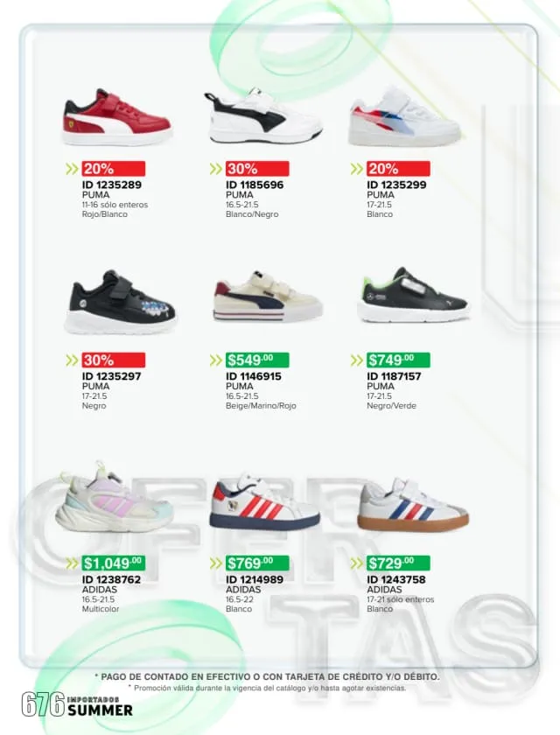The image size is (560, 735).
Task: Click the black Puma sneaker ID 1235297 image
Action: pyautogui.click(x=121, y=303)
